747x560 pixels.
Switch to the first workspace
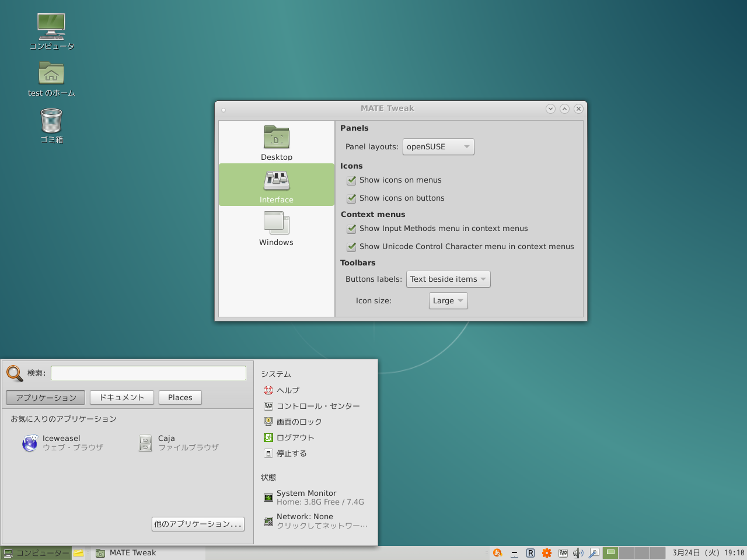(610, 553)
